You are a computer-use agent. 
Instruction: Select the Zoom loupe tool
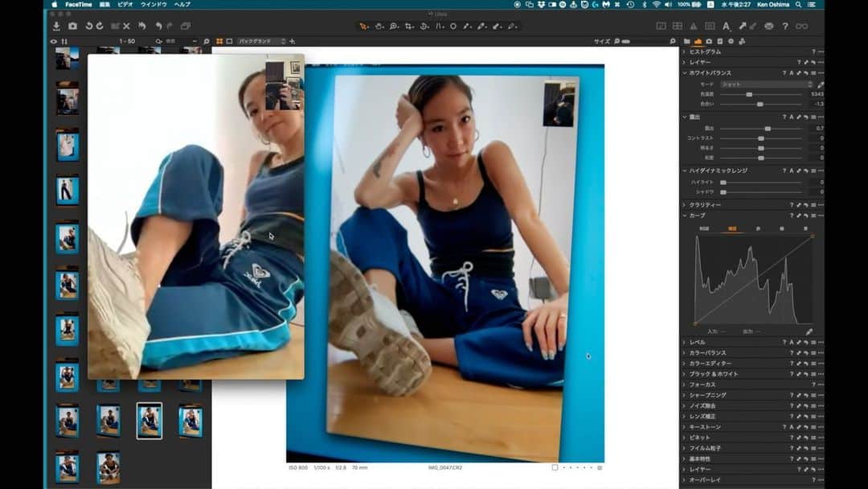pyautogui.click(x=394, y=26)
